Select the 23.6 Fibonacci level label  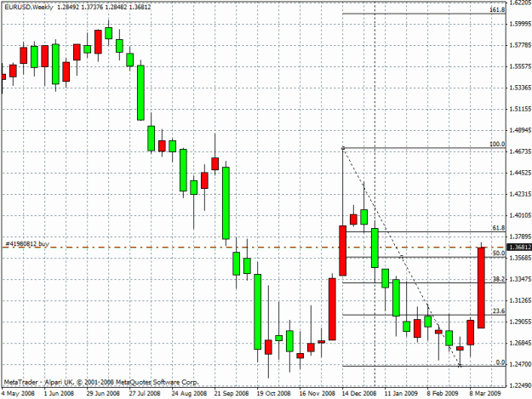tap(499, 311)
